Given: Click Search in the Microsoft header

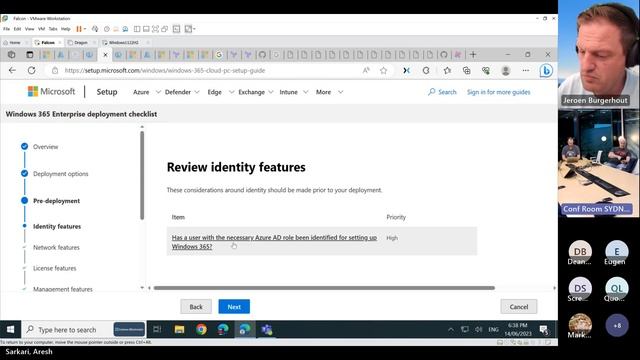Looking at the screenshot, I should coord(442,92).
